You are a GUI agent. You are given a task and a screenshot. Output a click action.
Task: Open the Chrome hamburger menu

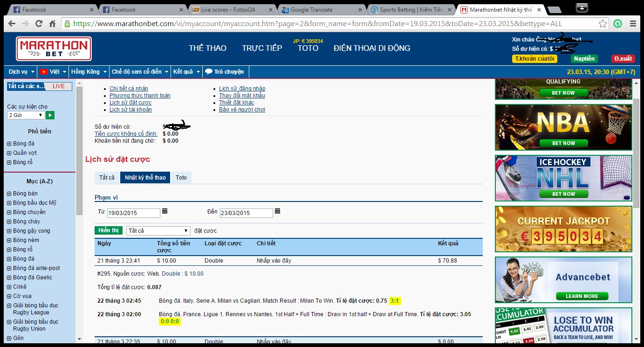633,24
